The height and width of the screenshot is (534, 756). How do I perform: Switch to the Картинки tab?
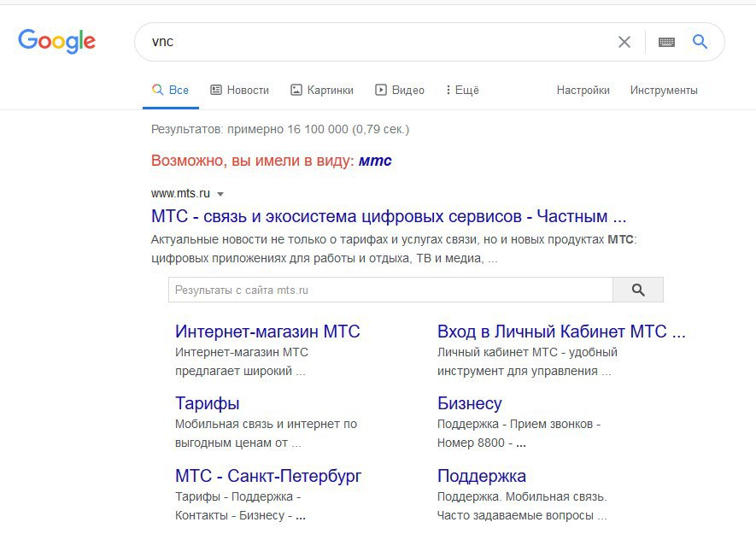pos(322,91)
